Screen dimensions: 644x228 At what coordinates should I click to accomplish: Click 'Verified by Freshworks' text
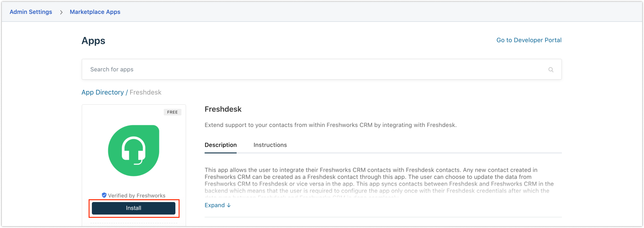137,196
